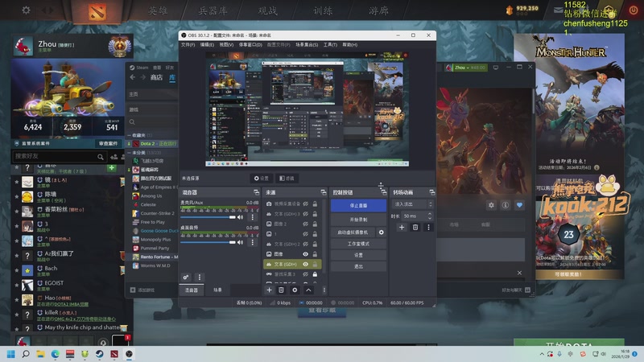Go back with Steam's left arrow
The height and width of the screenshot is (362, 644).
[132, 77]
